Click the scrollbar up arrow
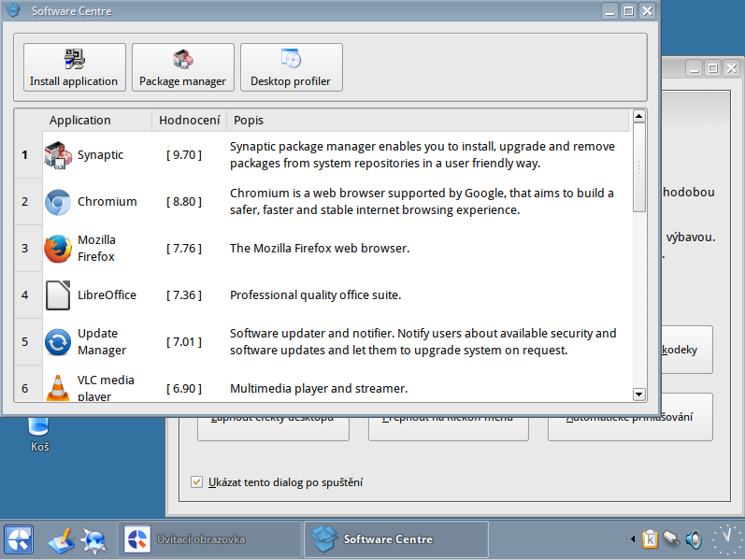 click(639, 116)
